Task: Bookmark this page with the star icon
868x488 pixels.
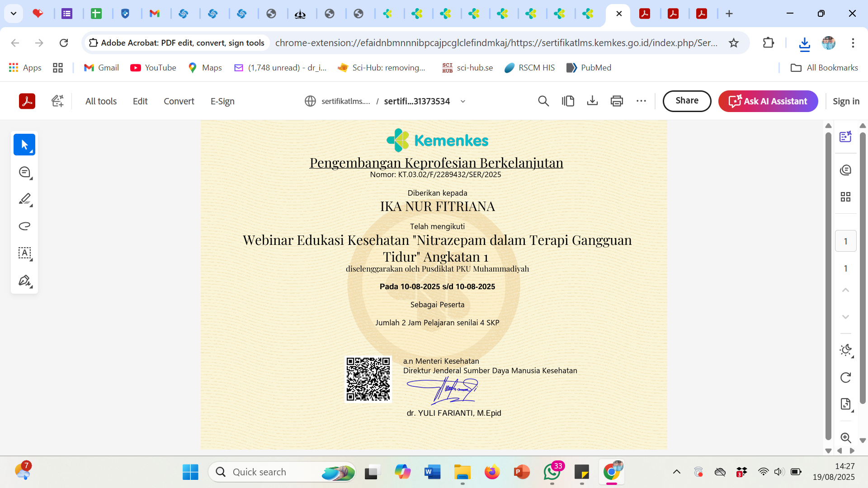Action: (x=734, y=43)
